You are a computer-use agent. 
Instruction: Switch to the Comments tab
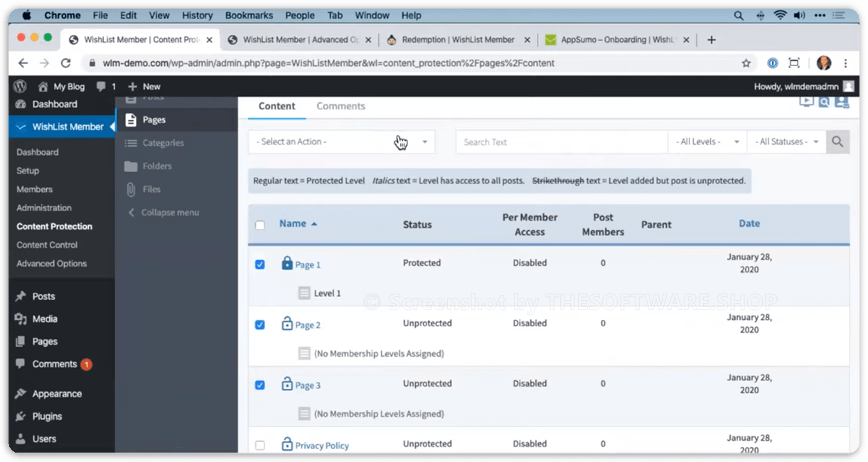pyautogui.click(x=341, y=106)
